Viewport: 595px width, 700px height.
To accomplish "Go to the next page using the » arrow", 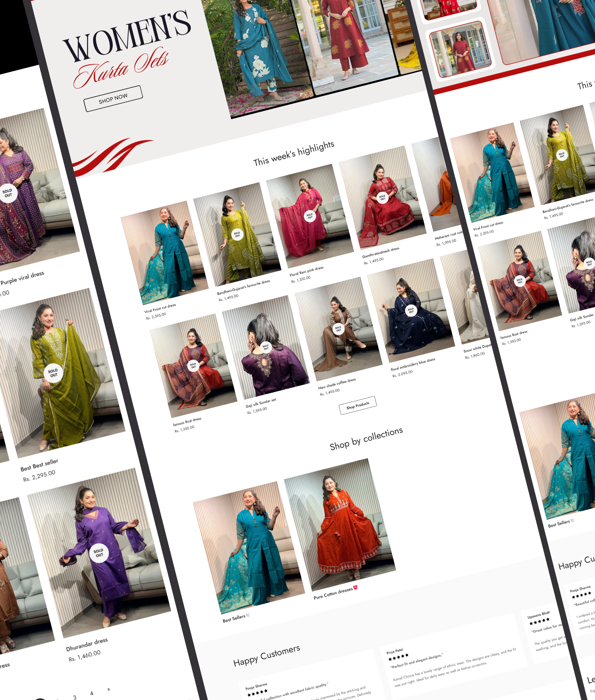I will pos(109,689).
